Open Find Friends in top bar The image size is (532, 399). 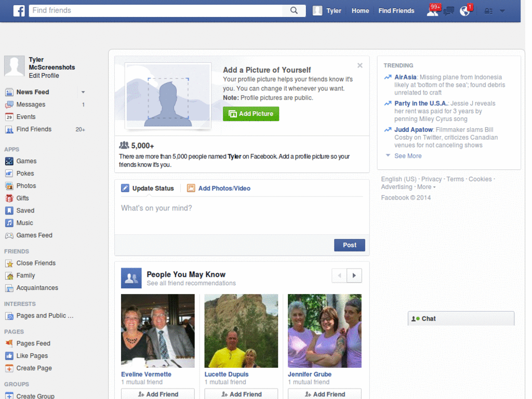(396, 11)
